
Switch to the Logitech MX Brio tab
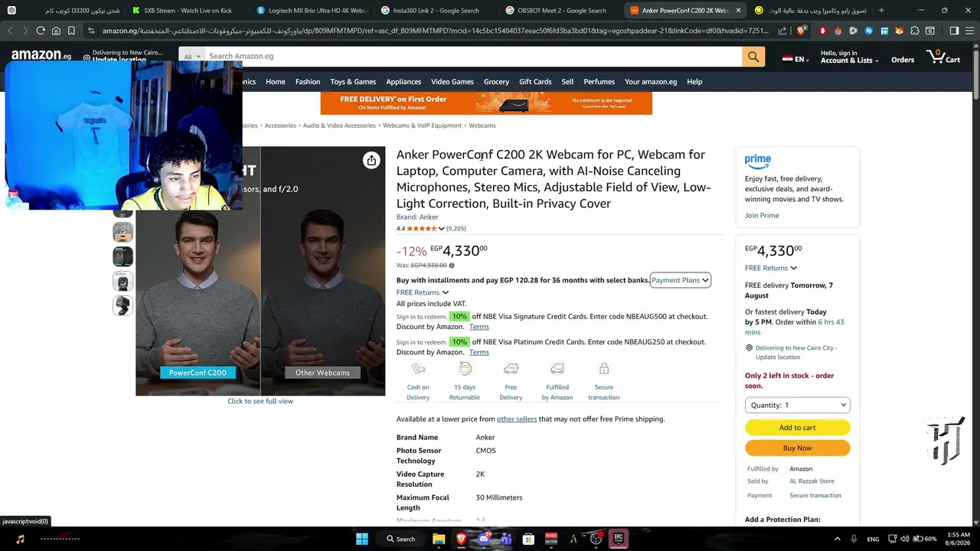coord(312,11)
